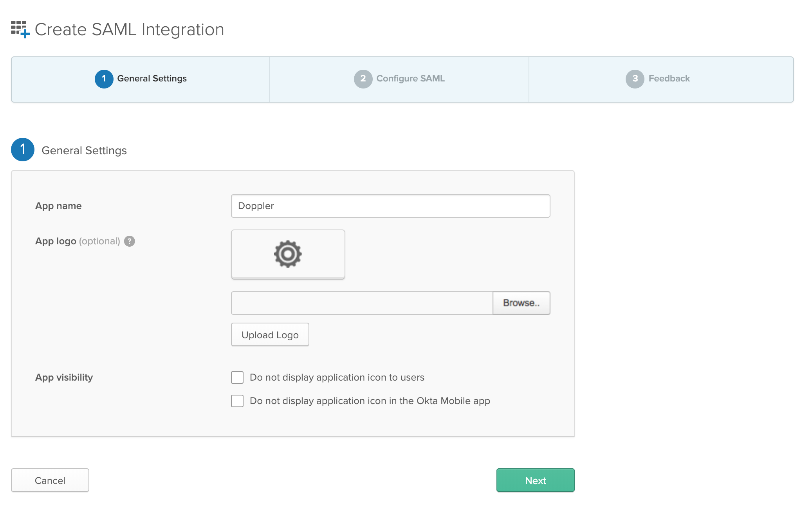The image size is (812, 520).
Task: Click the step 3 circle icon
Action: click(x=635, y=79)
